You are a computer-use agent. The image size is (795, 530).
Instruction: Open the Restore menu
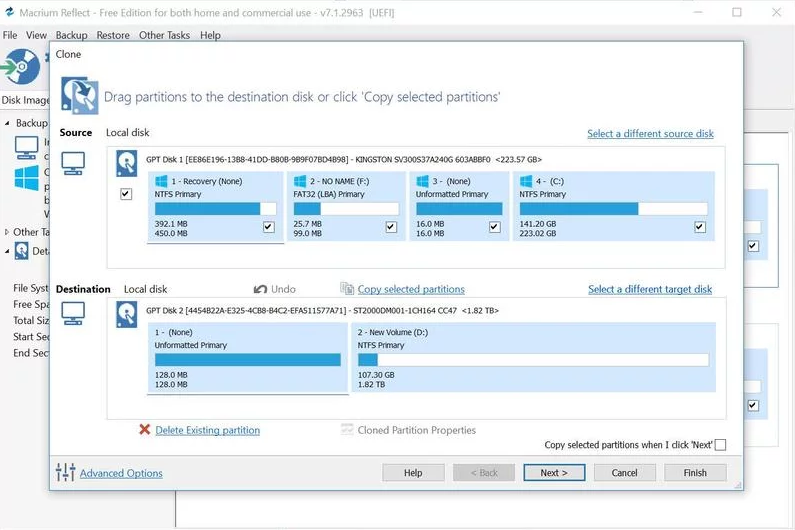113,35
